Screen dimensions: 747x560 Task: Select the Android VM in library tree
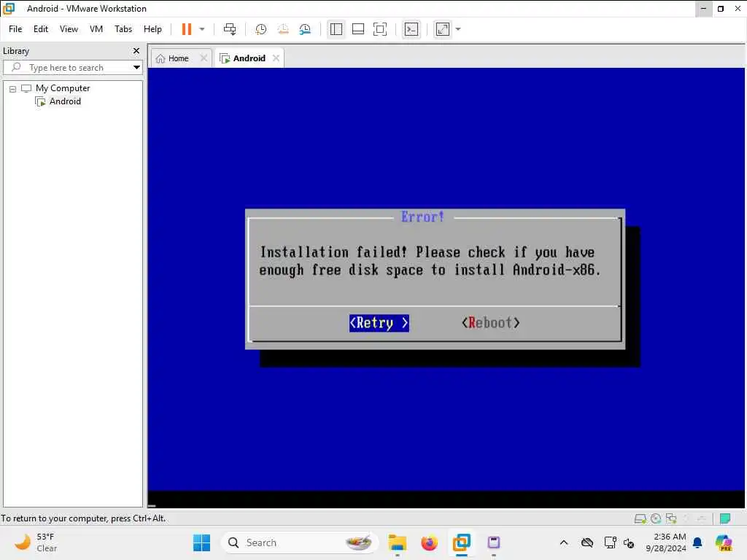pyautogui.click(x=65, y=101)
